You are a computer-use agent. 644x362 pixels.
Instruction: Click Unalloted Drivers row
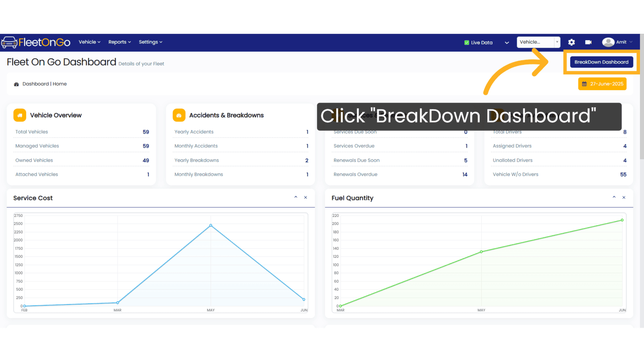(559, 160)
